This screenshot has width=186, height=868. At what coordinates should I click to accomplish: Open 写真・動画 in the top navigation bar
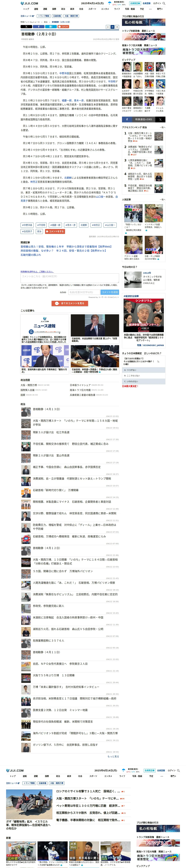click(x=130, y=9)
